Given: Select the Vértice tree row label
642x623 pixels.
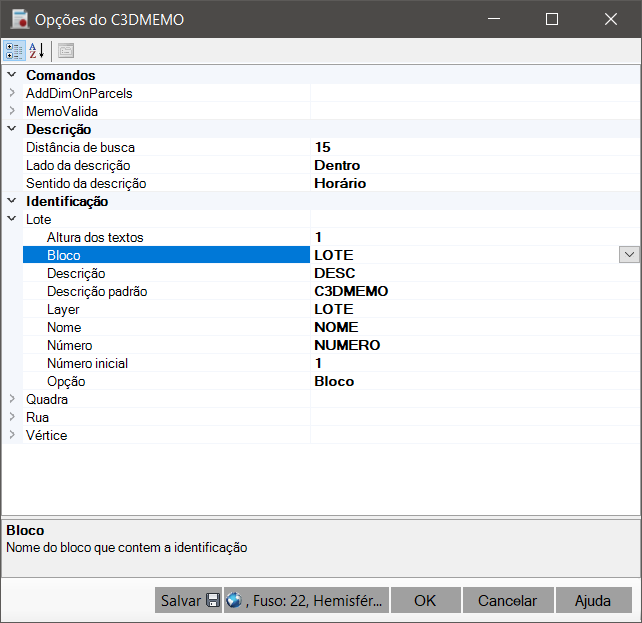Looking at the screenshot, I should 46,436.
